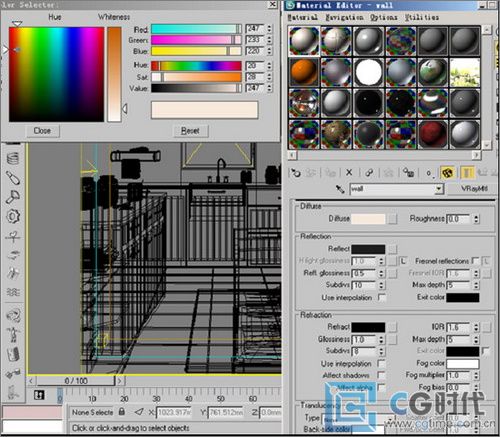Enable Fresnel reflections checkbox
Screen dimensions: 500x437
[x=476, y=261]
